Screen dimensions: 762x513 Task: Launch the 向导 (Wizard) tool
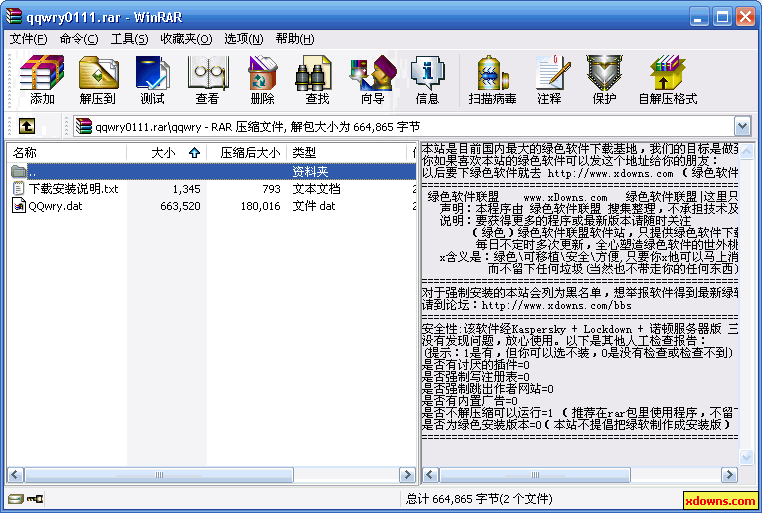373,80
